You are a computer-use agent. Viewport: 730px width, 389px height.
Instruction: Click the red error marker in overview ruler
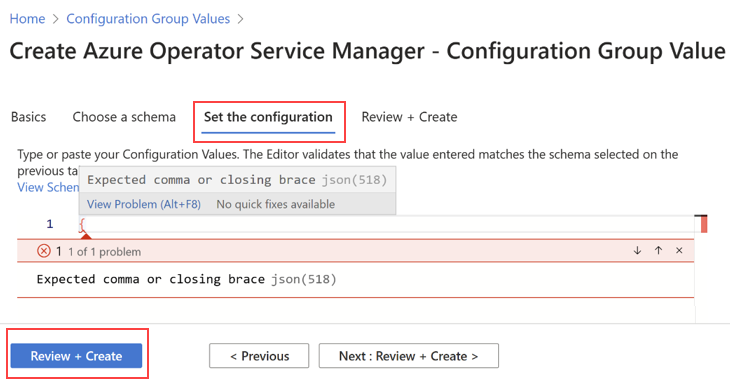coord(703,225)
